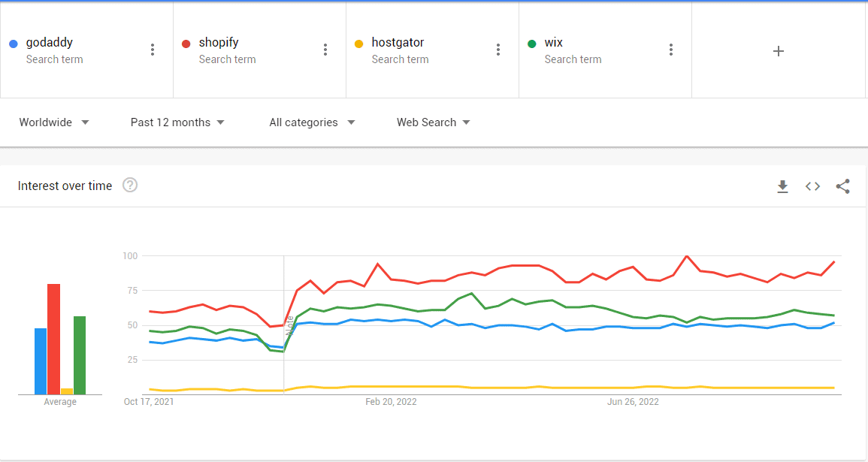Select the blue godaddy color dot
Image resolution: width=868 pixels, height=462 pixels.
click(14, 44)
